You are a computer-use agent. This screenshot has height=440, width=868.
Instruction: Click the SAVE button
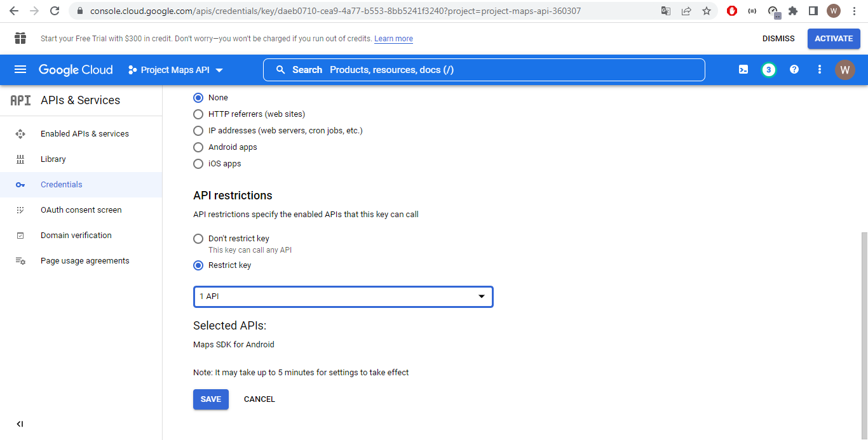[211, 399]
